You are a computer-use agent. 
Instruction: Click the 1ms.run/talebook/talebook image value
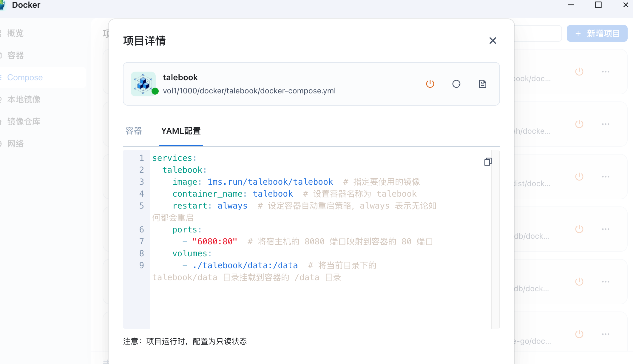coord(270,182)
